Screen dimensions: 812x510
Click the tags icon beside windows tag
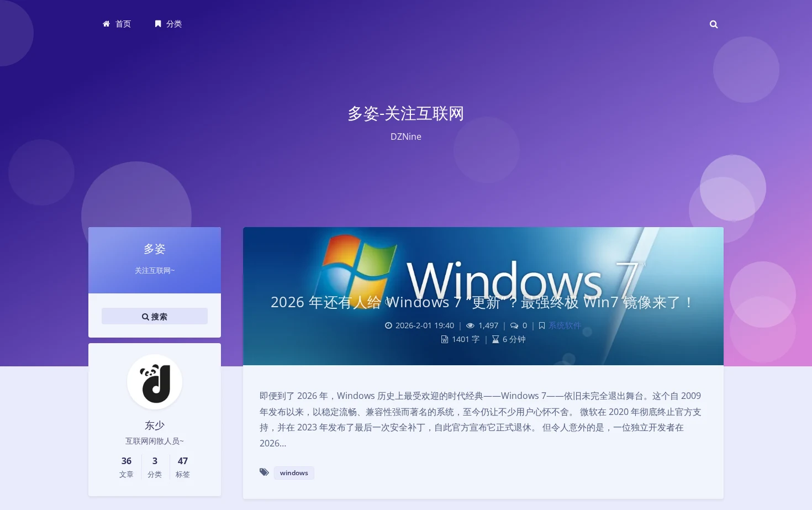[265, 472]
